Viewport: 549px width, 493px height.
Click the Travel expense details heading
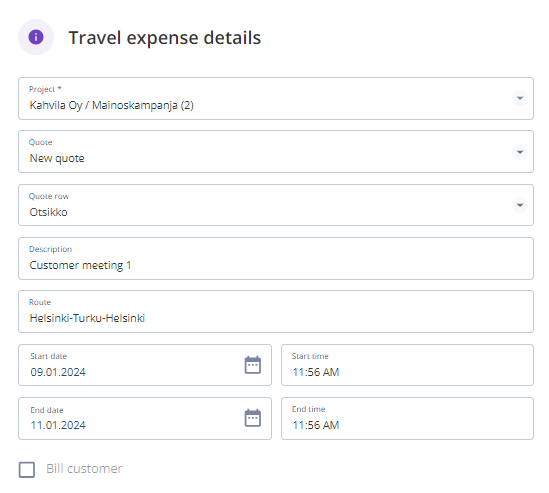pyautogui.click(x=165, y=38)
